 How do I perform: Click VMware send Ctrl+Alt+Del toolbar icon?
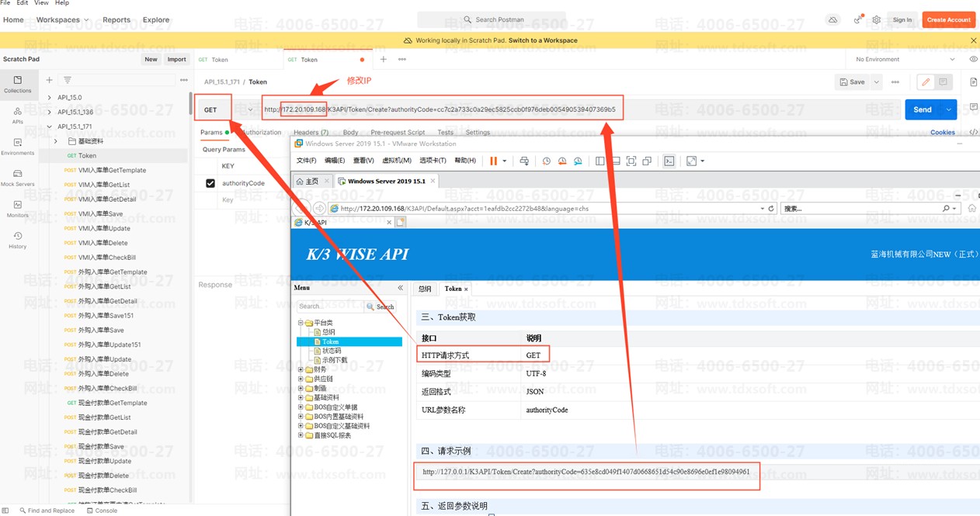(x=524, y=161)
